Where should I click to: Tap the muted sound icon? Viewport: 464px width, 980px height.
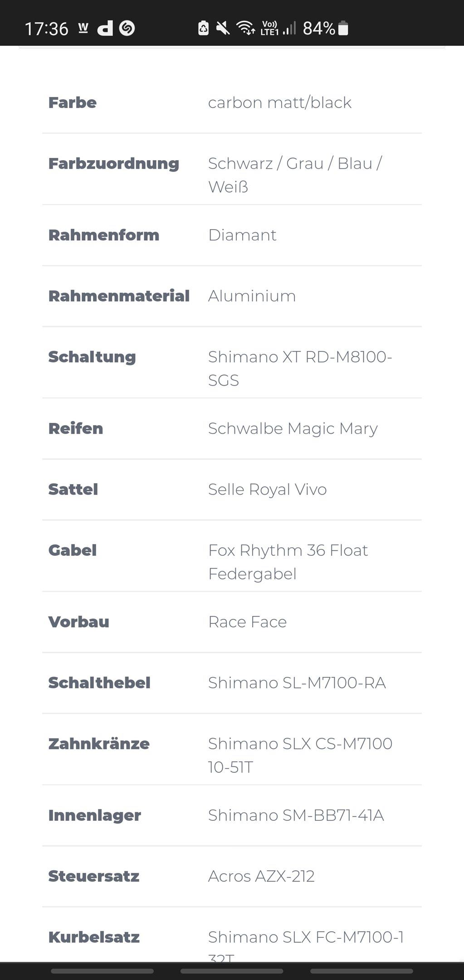point(223,28)
